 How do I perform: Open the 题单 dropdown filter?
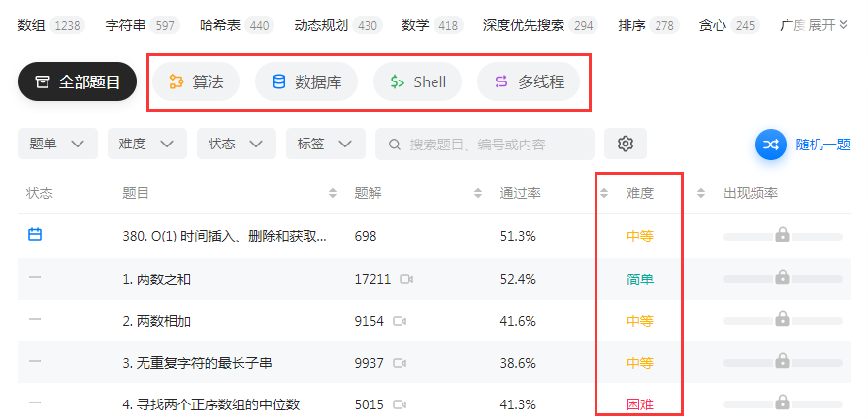click(x=58, y=144)
